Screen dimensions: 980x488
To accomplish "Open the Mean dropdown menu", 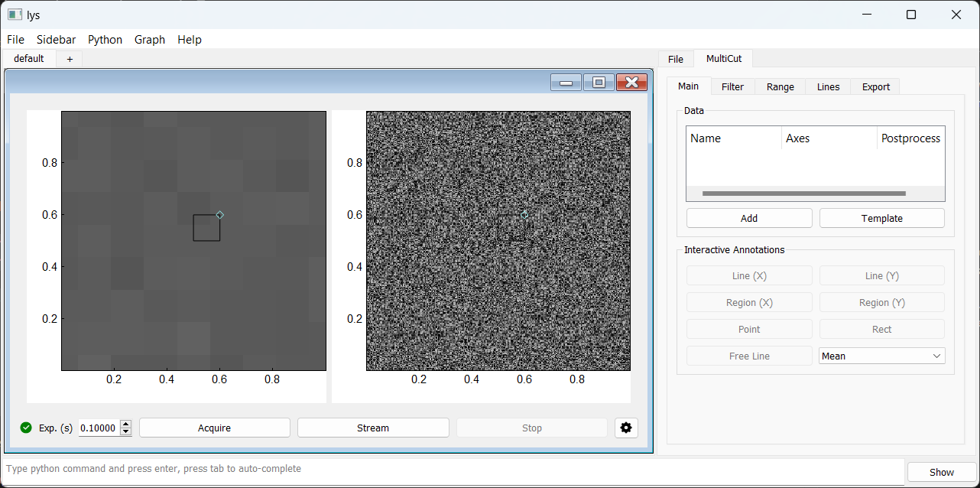I will click(x=881, y=356).
